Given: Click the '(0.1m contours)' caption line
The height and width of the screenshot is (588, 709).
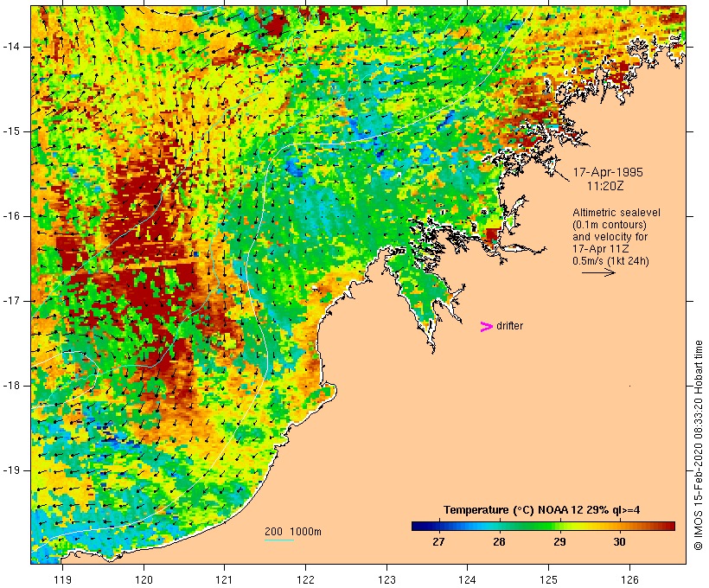Looking at the screenshot, I should pos(610,225).
